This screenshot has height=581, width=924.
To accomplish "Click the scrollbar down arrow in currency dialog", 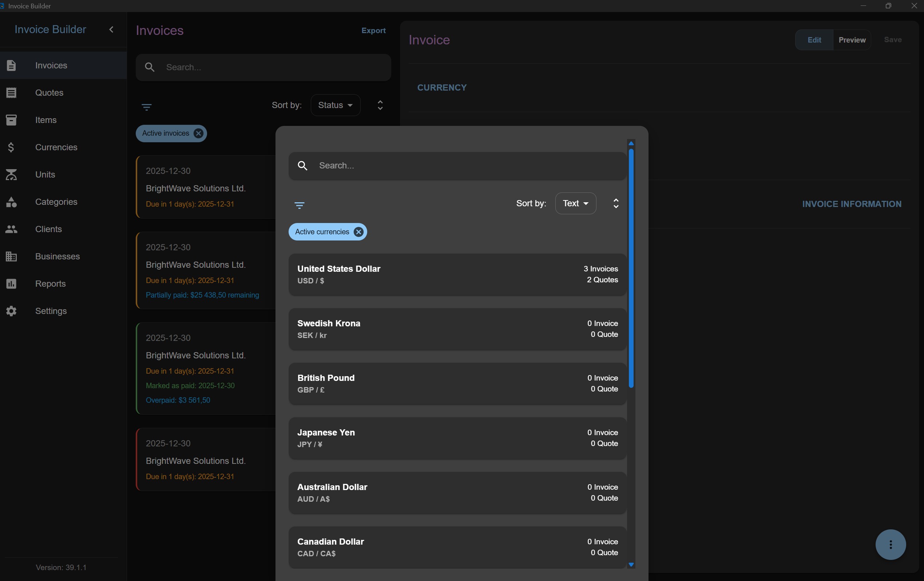I will tap(631, 565).
